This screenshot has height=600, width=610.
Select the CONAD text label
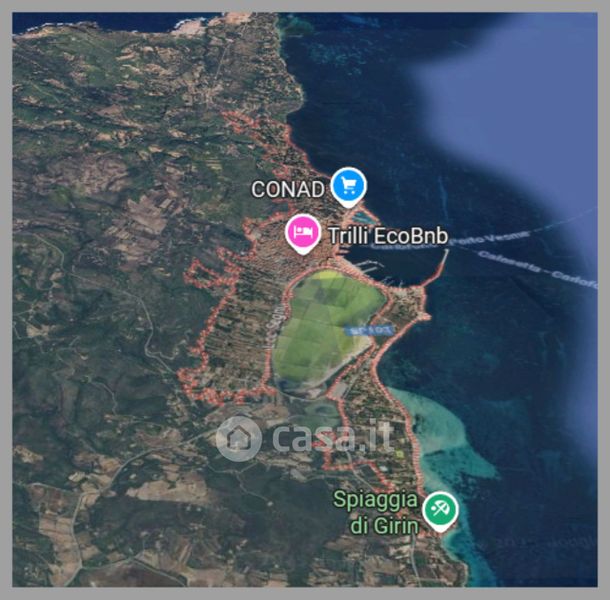click(x=287, y=189)
